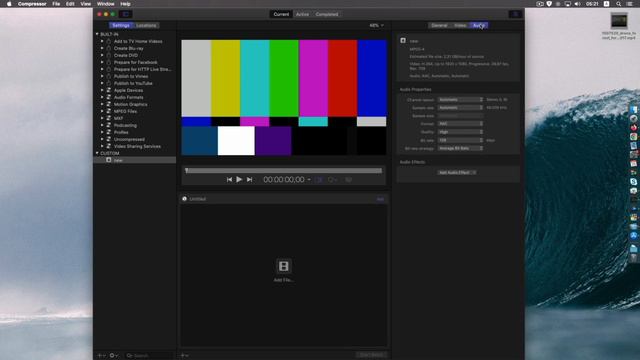640x360 pixels.
Task: Open the Sample rate dropdown
Action: pyautogui.click(x=460, y=108)
